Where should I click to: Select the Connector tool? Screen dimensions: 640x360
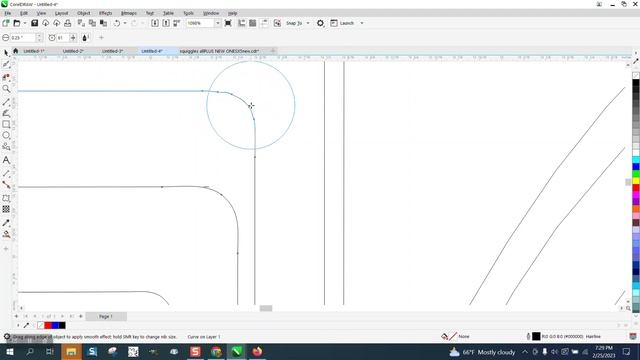6,184
